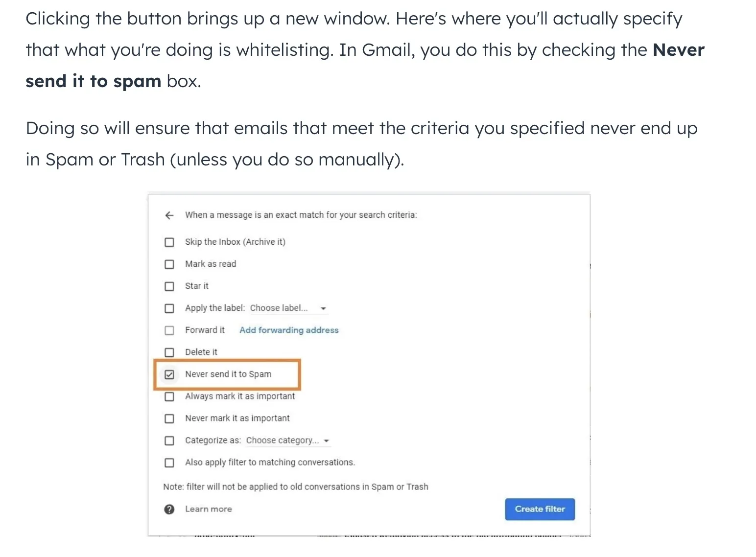The height and width of the screenshot is (557, 756).
Task: Tick the Star it checkbox
Action: coord(169,286)
